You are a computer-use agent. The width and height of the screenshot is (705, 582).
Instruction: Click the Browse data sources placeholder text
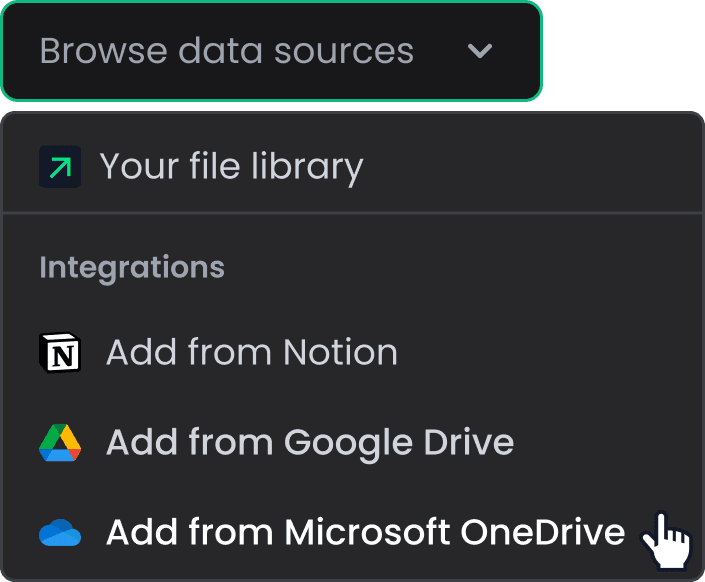pos(227,51)
